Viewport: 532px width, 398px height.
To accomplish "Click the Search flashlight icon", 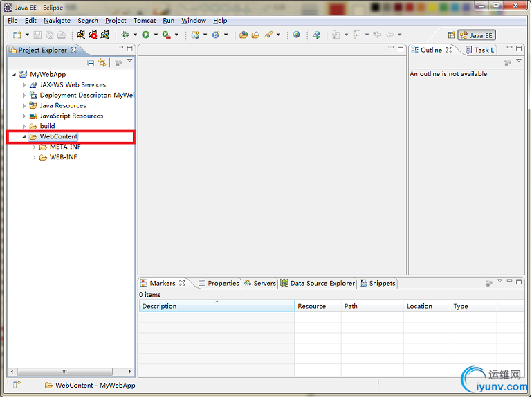I will point(268,35).
